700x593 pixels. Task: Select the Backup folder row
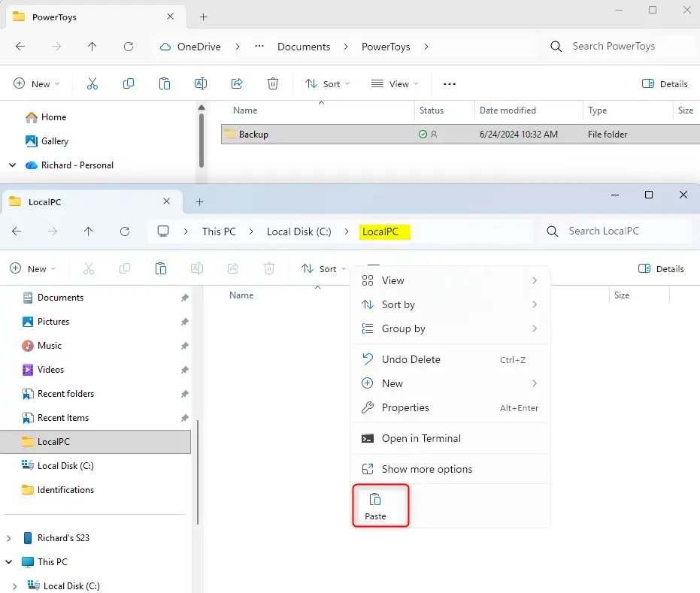(460, 135)
